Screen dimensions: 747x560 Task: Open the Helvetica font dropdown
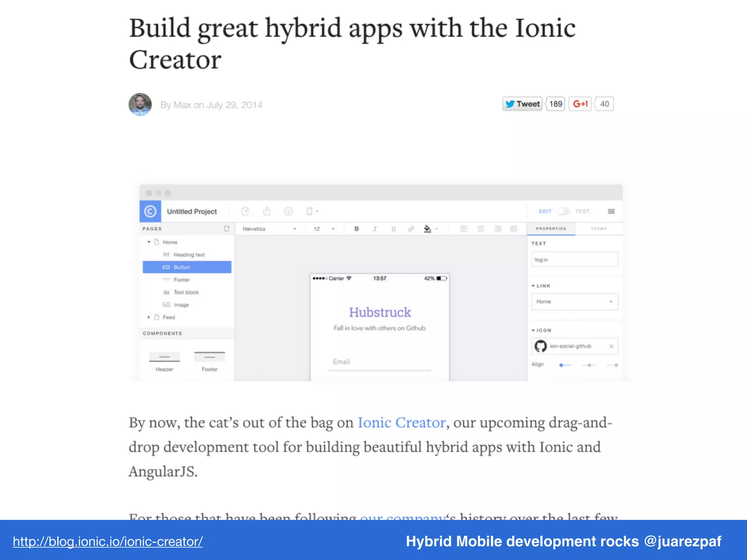click(x=270, y=229)
